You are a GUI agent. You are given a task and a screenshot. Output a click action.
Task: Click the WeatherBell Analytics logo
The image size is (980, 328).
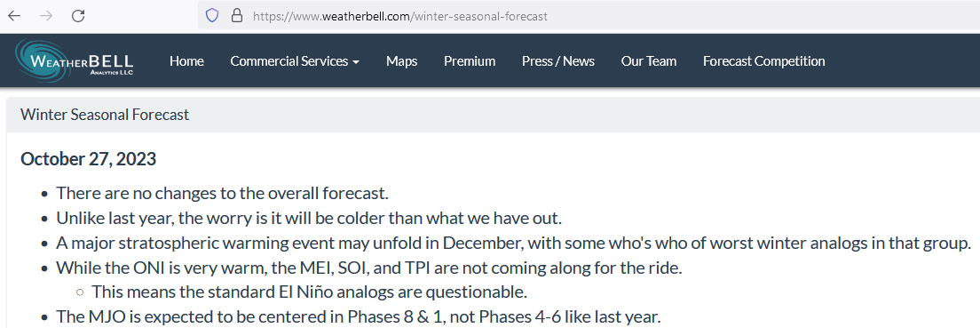click(75, 60)
